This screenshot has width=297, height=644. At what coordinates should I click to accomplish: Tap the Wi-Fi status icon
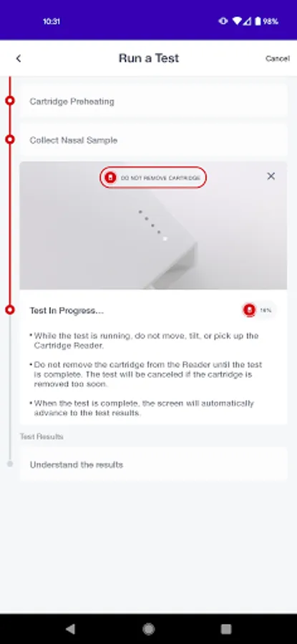[x=237, y=21]
